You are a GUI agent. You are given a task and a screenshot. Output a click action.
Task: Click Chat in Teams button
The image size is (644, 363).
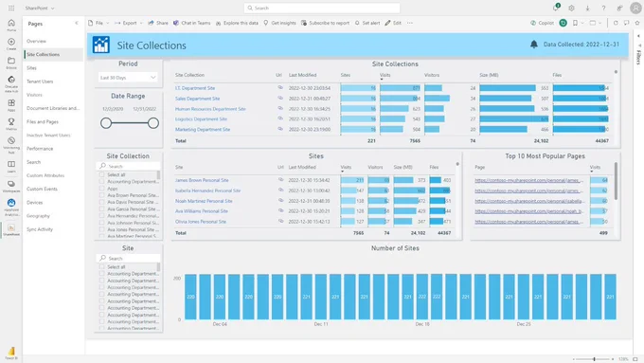pyautogui.click(x=191, y=23)
